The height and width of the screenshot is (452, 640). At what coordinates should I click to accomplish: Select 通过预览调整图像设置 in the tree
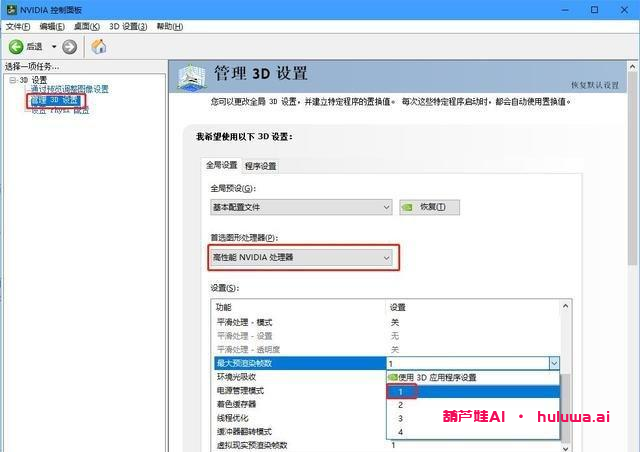coord(68,89)
